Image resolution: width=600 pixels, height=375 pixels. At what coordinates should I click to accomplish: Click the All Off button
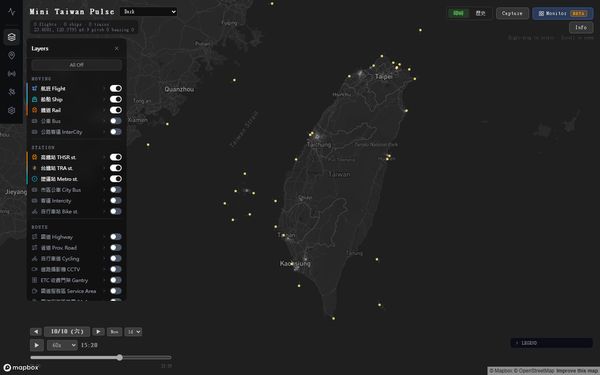coord(77,65)
